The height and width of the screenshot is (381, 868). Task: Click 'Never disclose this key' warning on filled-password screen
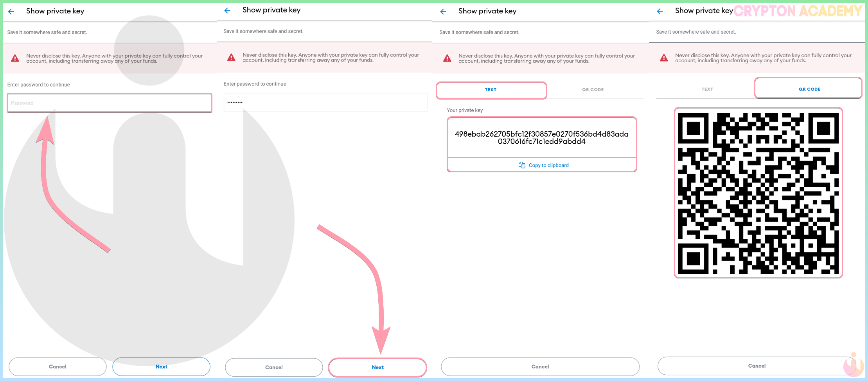[331, 58]
